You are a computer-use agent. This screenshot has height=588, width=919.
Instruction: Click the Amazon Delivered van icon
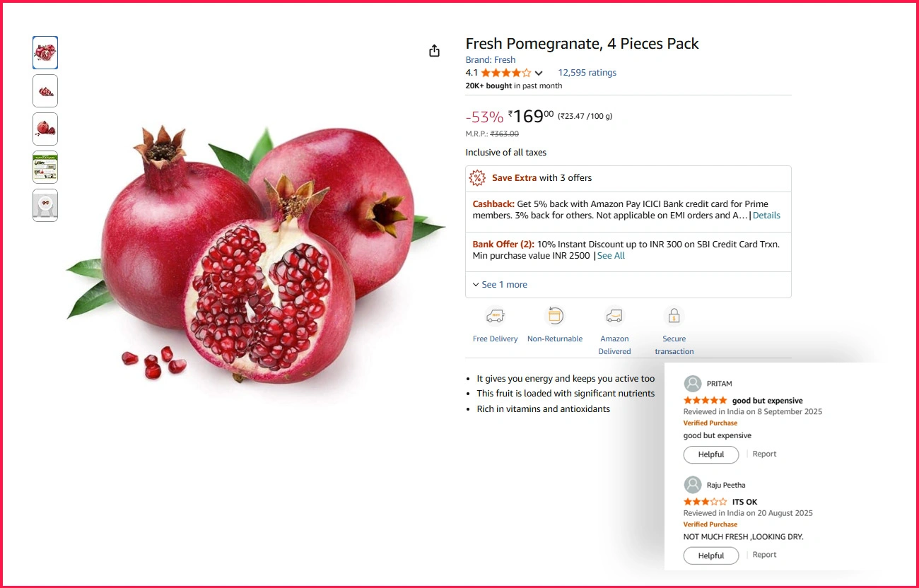614,316
